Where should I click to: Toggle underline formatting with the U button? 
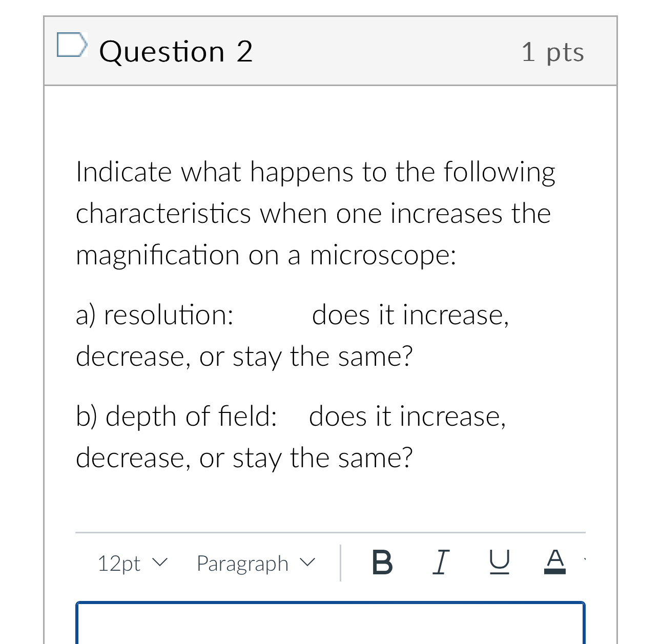(x=499, y=563)
